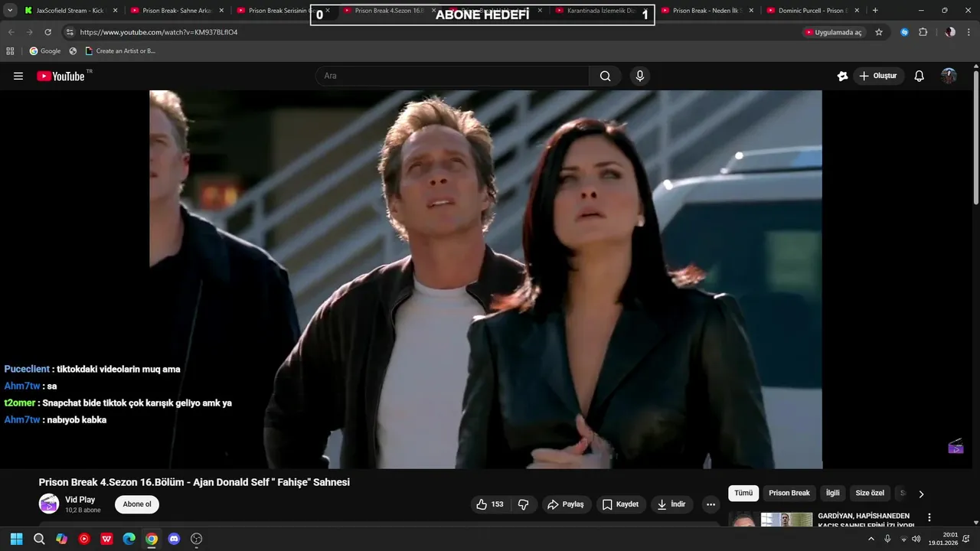980x551 pixels.
Task: Select the İlgili filter chip
Action: click(832, 494)
